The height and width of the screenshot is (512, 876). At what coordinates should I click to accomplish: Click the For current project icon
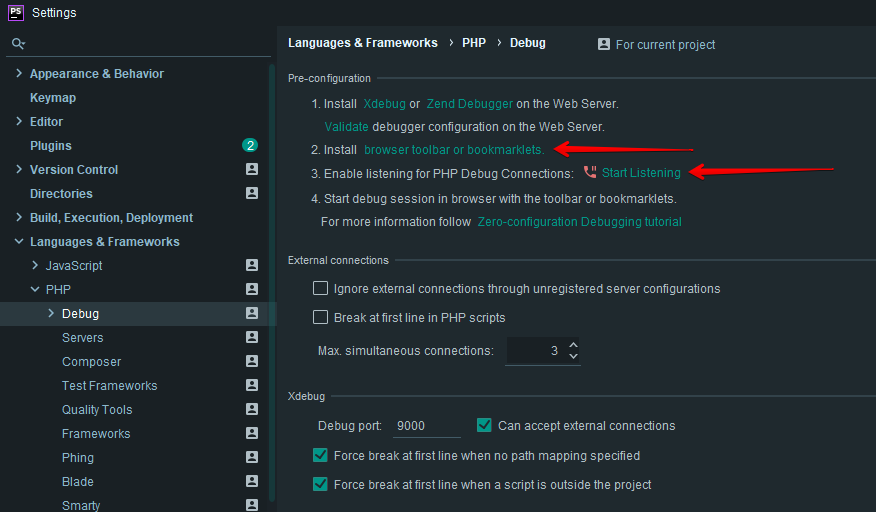pyautogui.click(x=604, y=44)
